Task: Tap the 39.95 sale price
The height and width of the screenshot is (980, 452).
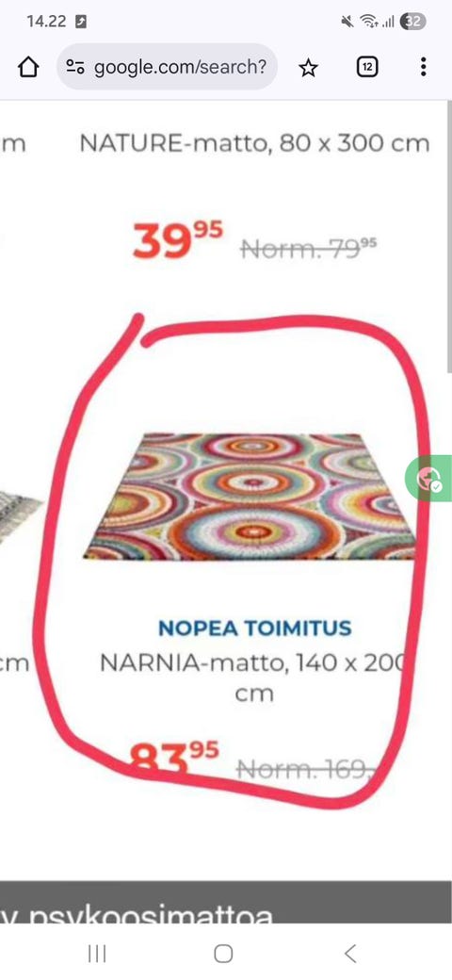Action: 177,240
